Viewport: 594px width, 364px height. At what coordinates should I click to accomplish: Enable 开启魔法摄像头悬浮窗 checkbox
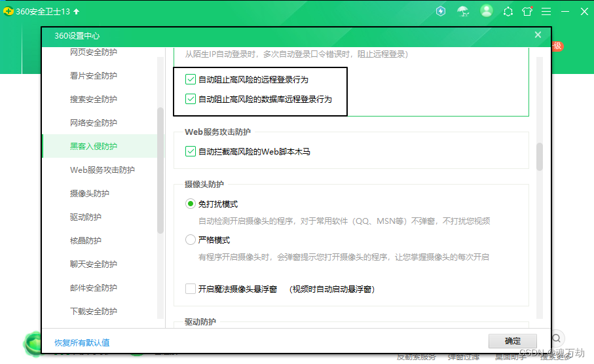point(190,289)
